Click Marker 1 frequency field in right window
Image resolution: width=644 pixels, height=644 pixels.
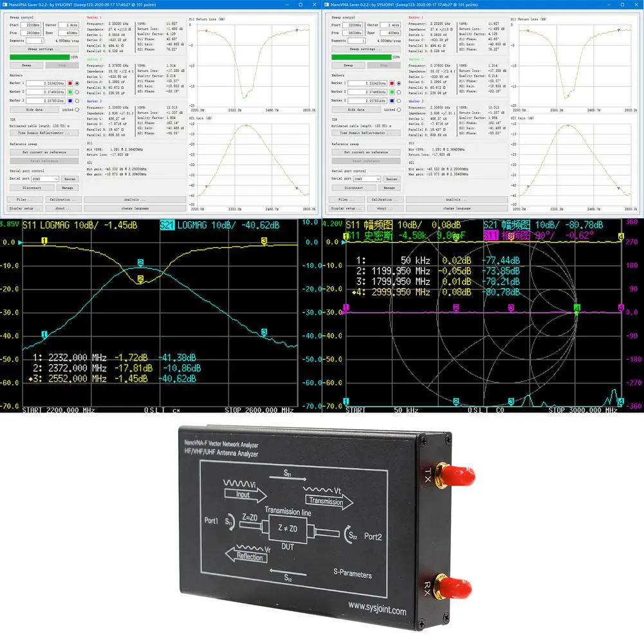367,84
